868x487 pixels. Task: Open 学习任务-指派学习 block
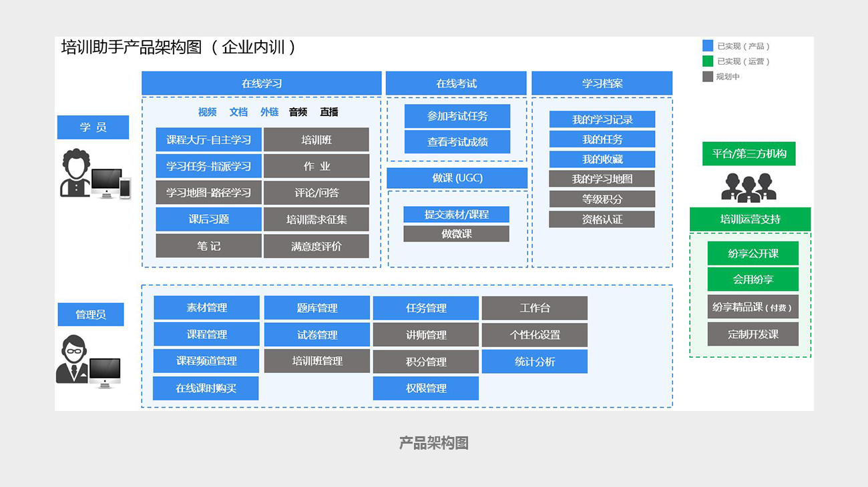coord(209,166)
